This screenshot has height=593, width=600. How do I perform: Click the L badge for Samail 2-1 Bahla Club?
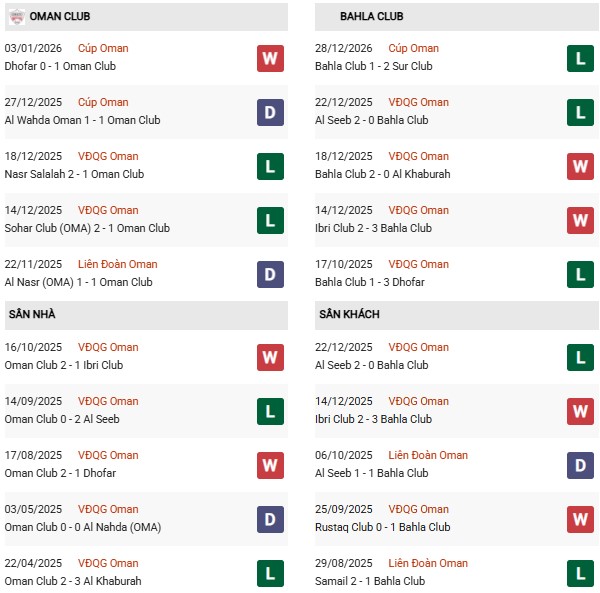580,573
